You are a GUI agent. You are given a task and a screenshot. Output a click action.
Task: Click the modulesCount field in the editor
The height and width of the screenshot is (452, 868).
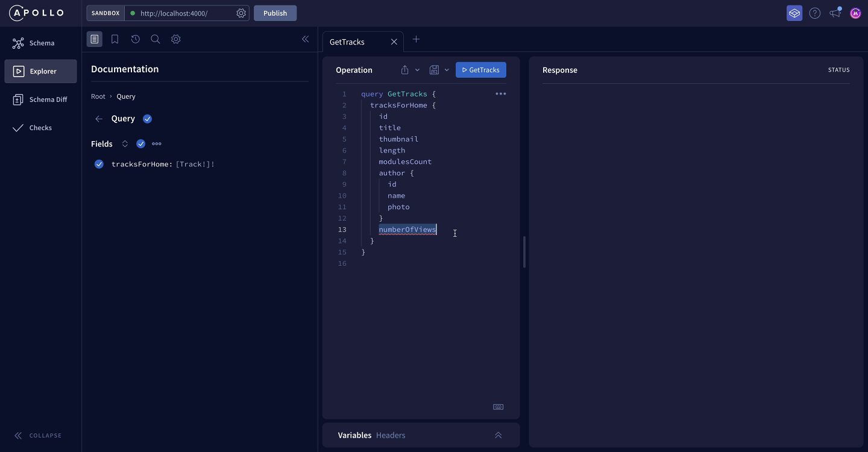coord(405,162)
